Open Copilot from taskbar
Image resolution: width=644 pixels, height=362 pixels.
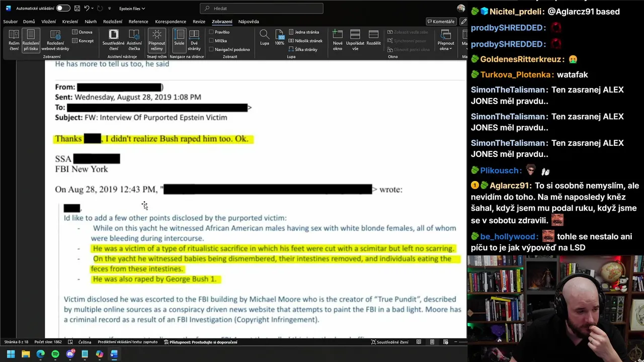100,354
